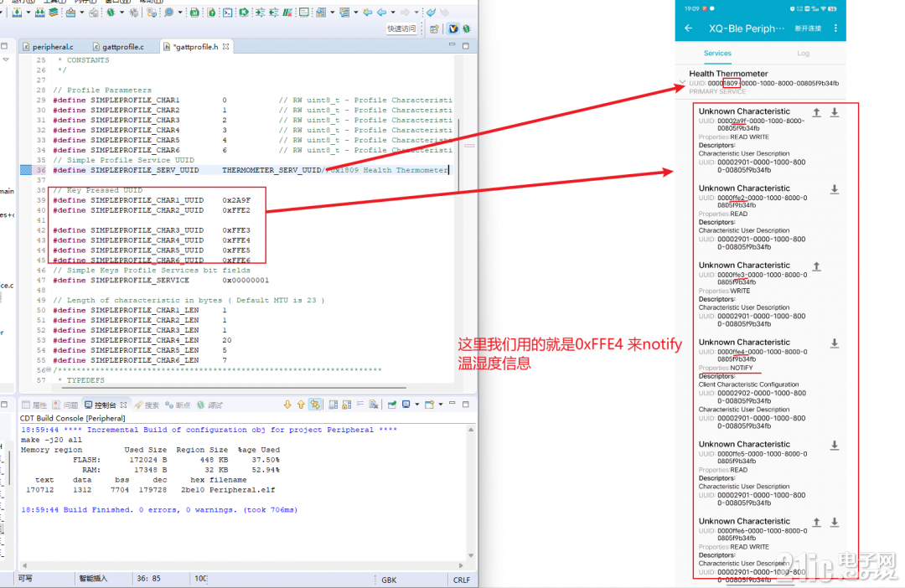This screenshot has width=905, height=588.
Task: Switch to the MounRiver C/C++ perspective icon
Action: [453, 28]
